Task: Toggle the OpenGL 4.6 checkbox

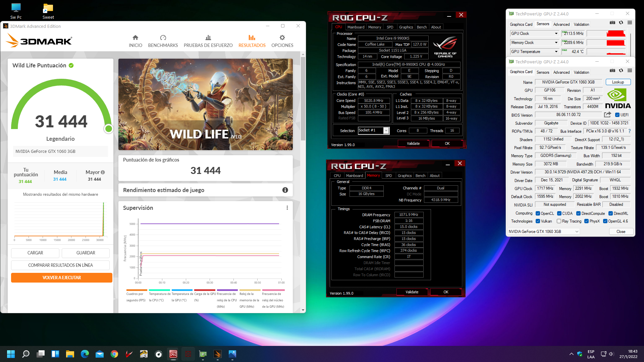Action: [605, 221]
